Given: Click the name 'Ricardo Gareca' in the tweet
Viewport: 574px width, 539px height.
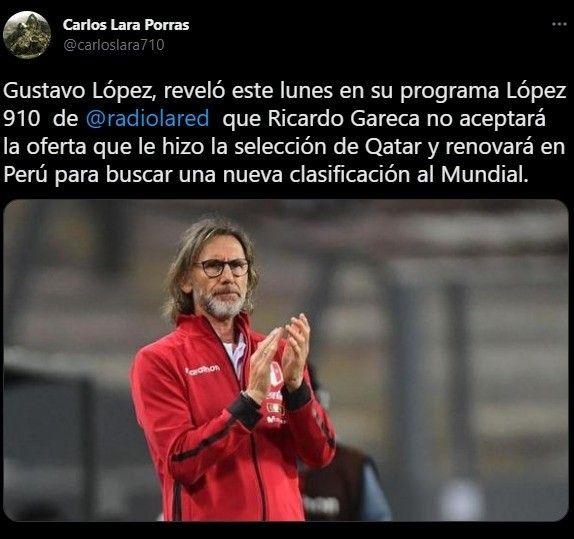Looking at the screenshot, I should (343, 119).
